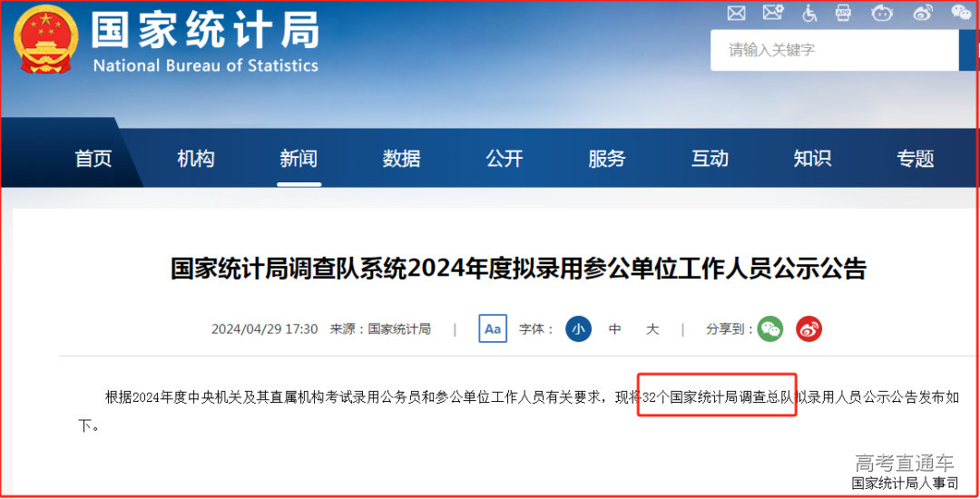The image size is (980, 499).
Task: Open the 首页 home tab
Action: click(x=93, y=159)
